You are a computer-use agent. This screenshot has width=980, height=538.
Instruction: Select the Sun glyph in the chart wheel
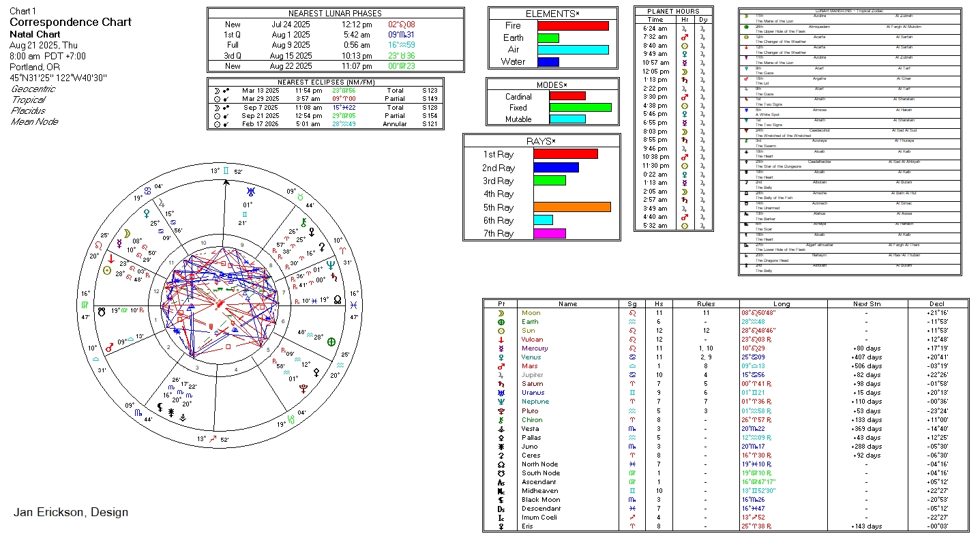pyautogui.click(x=106, y=270)
